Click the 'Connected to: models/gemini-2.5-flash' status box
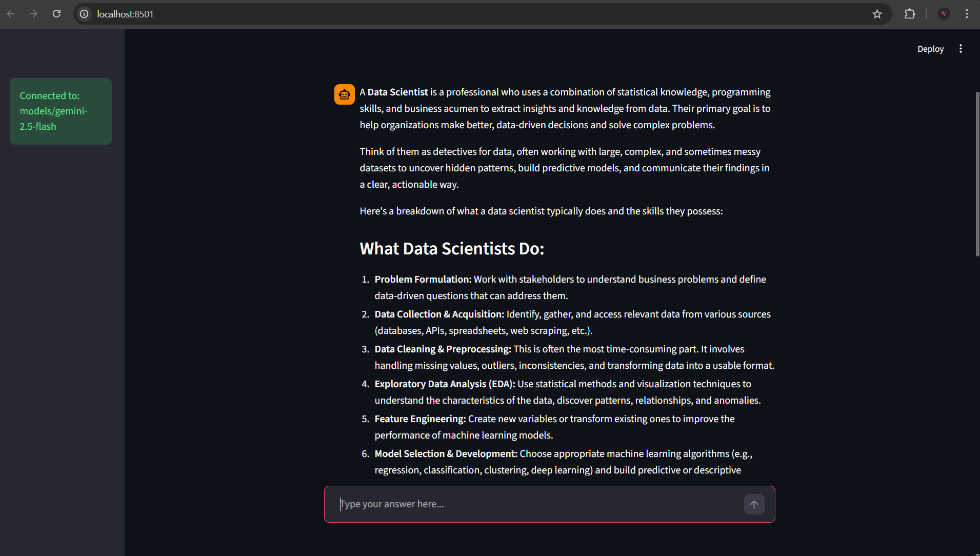The height and width of the screenshot is (556, 980). click(61, 111)
